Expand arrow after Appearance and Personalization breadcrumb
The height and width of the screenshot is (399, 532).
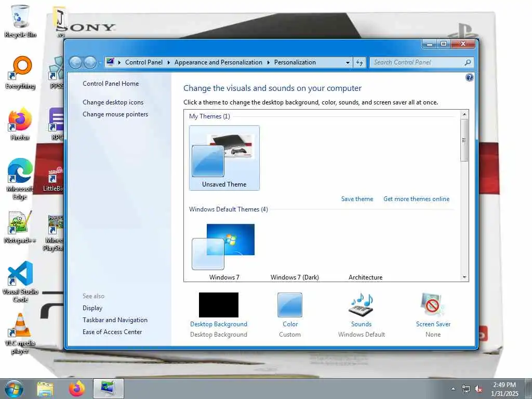pyautogui.click(x=269, y=62)
